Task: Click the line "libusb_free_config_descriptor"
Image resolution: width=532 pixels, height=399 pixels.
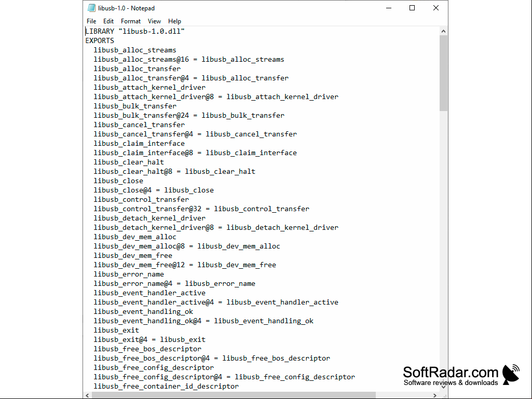Action: point(154,367)
